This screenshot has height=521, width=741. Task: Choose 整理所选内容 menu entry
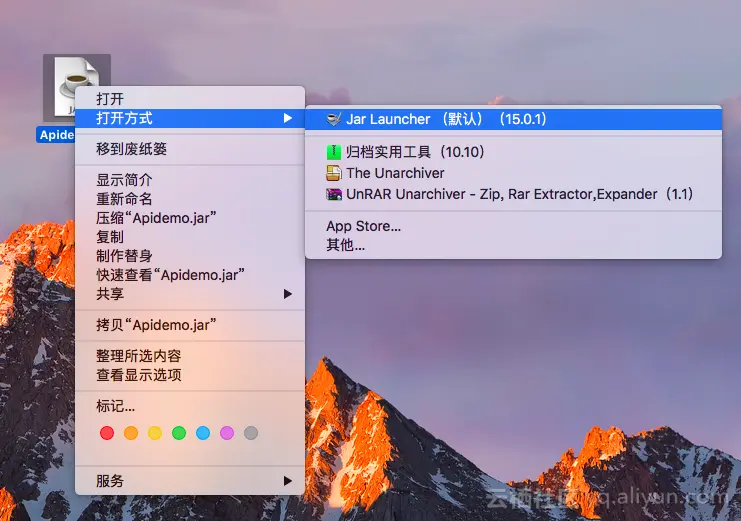click(190, 356)
